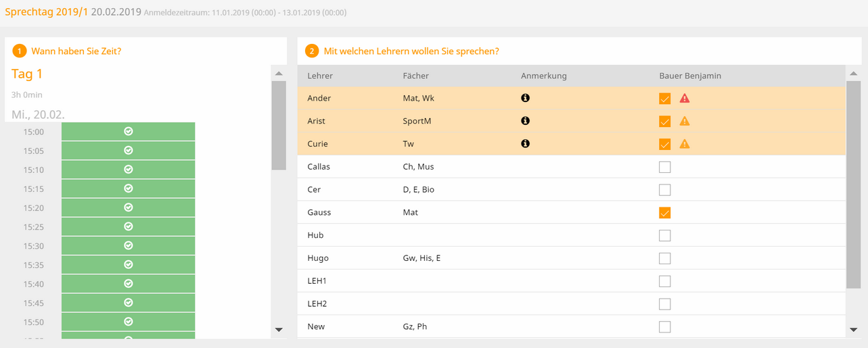
Task: Click the subjects 'Gw, His, E'
Action: 421,258
